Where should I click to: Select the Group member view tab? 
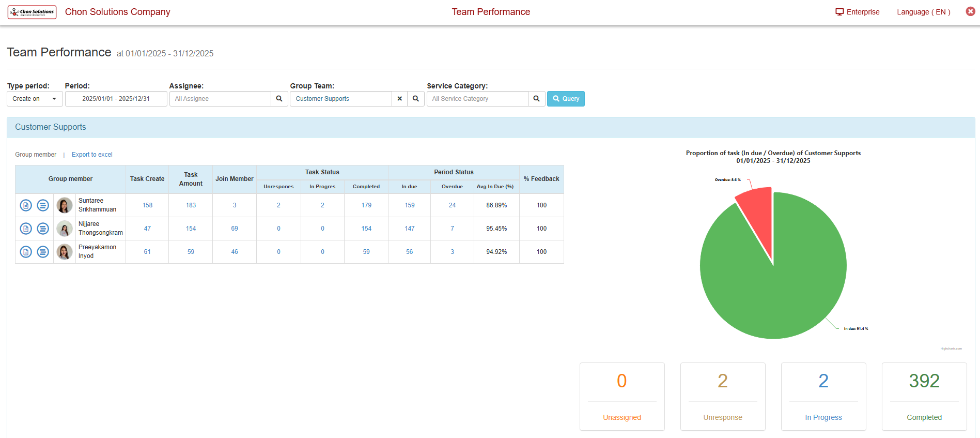pos(36,155)
